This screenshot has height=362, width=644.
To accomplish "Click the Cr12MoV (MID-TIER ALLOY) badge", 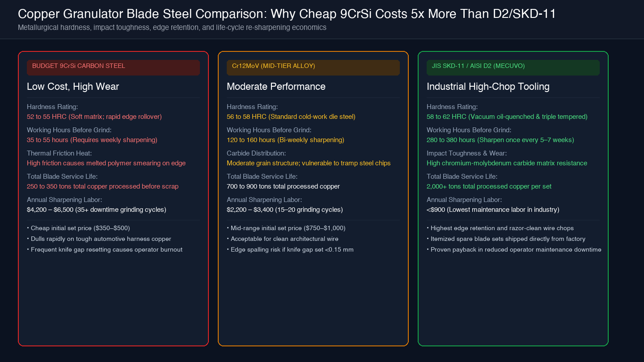I will (313, 67).
